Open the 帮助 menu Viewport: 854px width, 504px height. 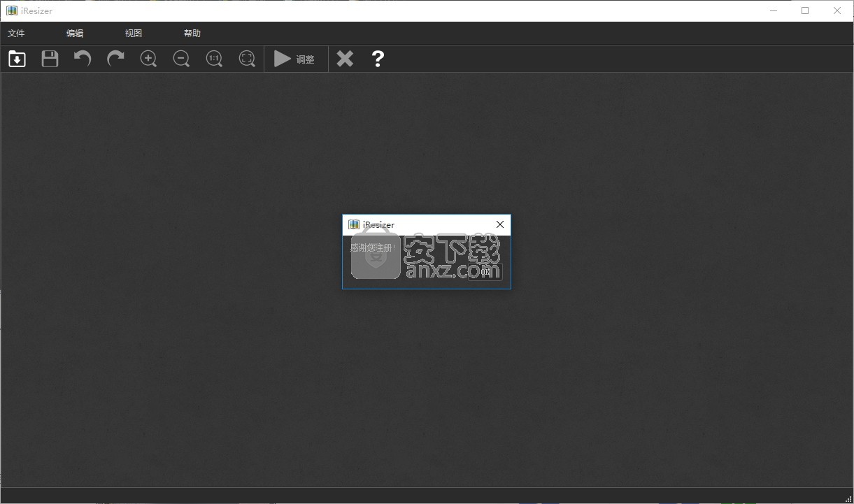192,34
